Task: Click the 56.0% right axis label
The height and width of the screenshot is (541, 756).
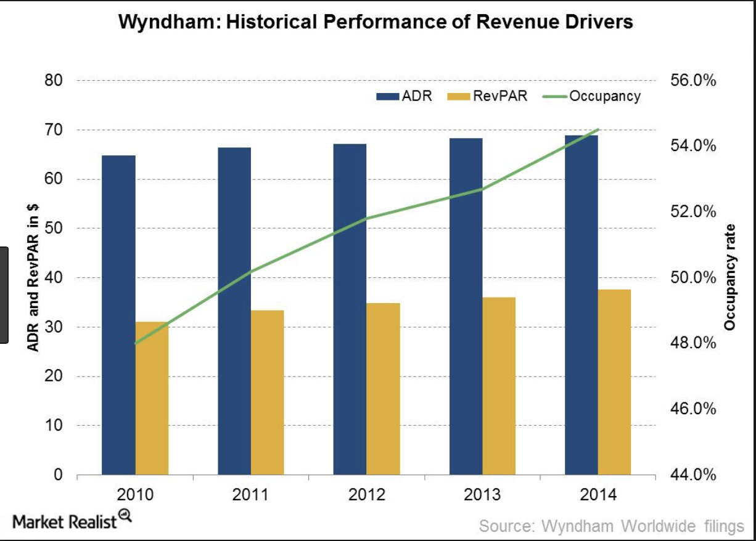Action: pyautogui.click(x=691, y=81)
